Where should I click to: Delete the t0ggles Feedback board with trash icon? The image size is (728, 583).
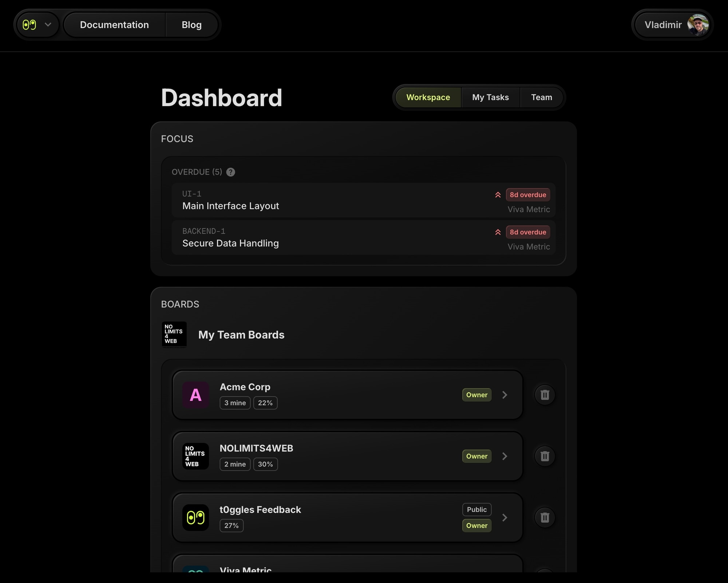pos(545,517)
